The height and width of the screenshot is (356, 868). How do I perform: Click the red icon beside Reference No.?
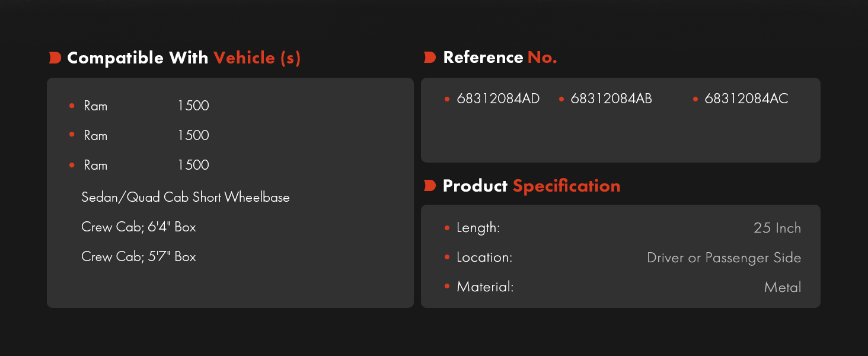(x=430, y=58)
